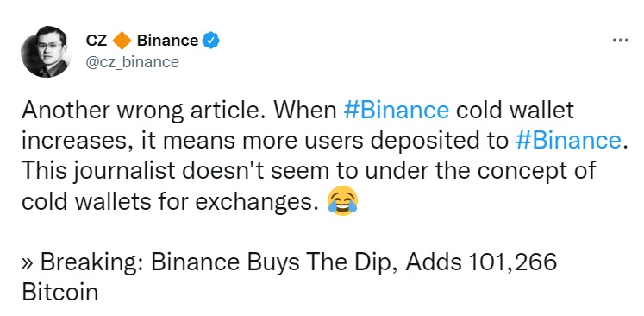Open the three-dot more options menu
This screenshot has height=316, width=644.
tap(620, 41)
